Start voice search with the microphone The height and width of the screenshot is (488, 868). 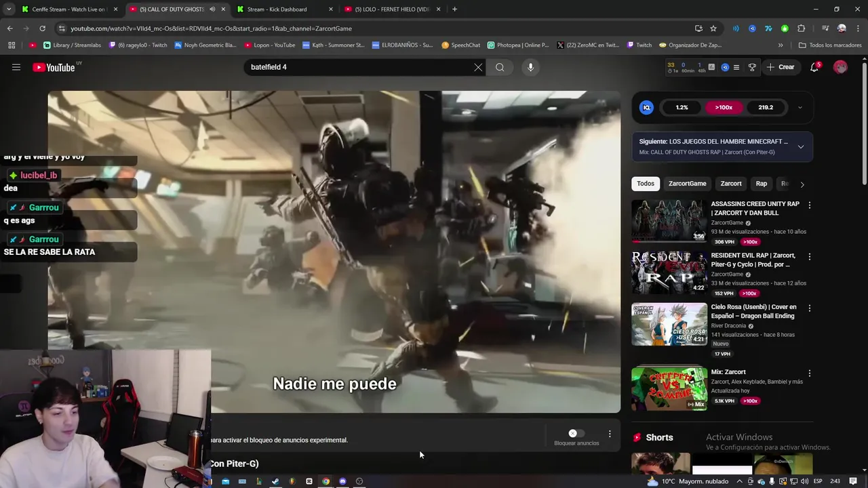point(530,67)
